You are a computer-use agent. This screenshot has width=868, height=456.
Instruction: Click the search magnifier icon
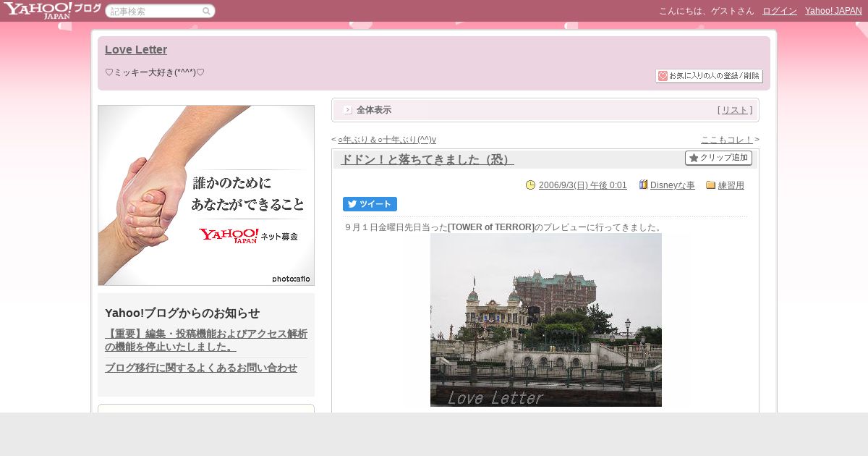(206, 11)
